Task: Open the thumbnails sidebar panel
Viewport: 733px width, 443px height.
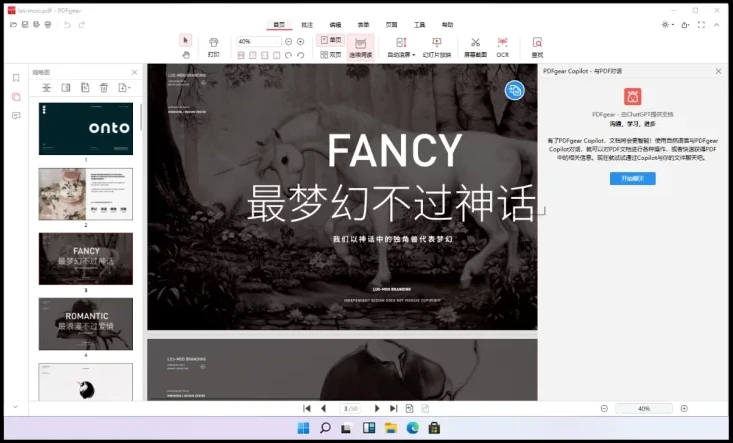Action: coord(16,97)
